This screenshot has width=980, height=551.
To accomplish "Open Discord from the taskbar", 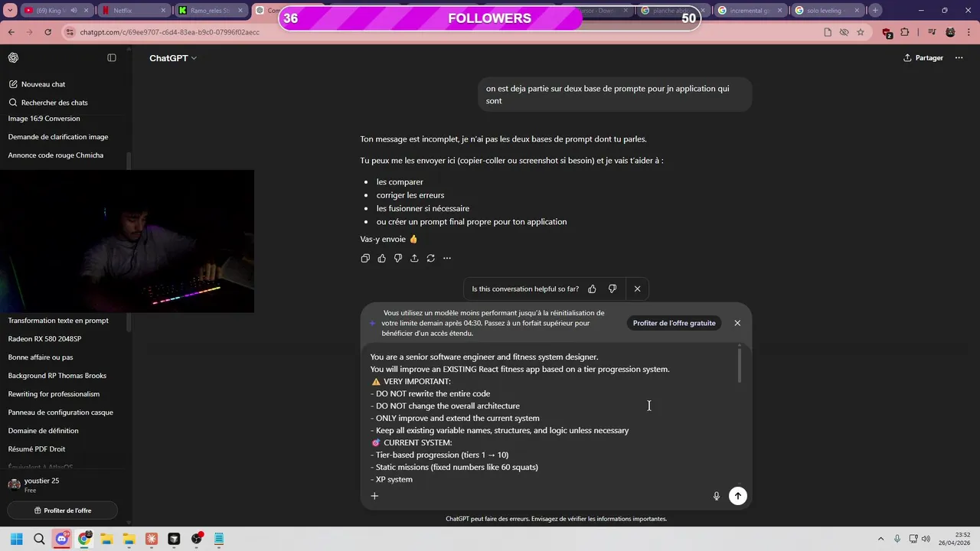I will coord(62,539).
